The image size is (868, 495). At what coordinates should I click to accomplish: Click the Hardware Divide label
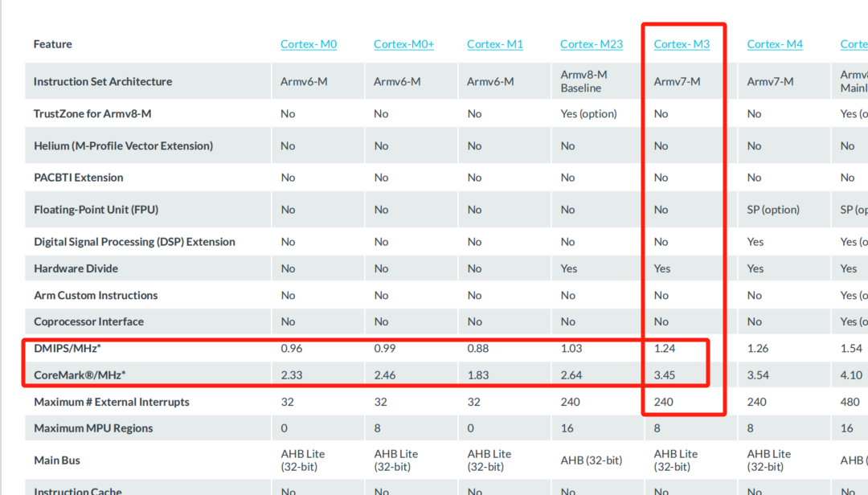76,268
